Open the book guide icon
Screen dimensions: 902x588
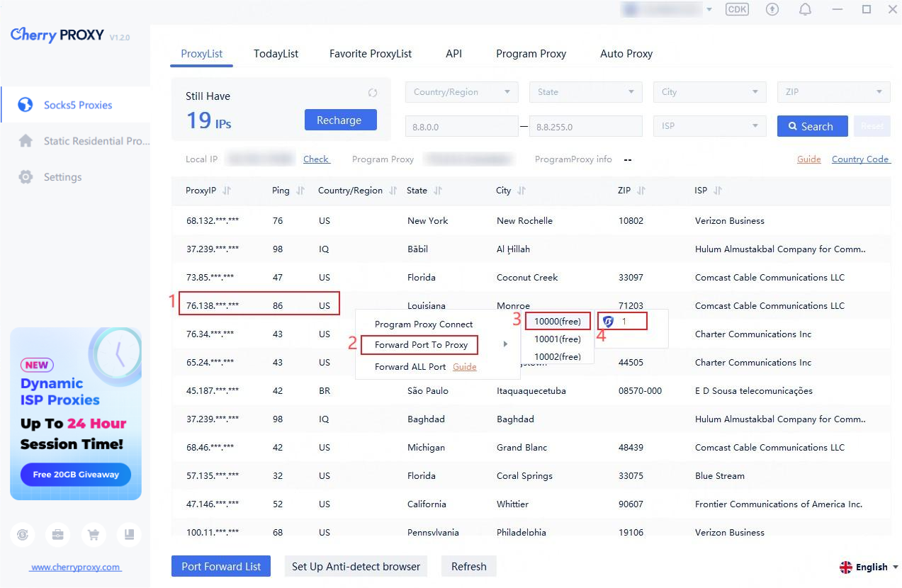130,535
